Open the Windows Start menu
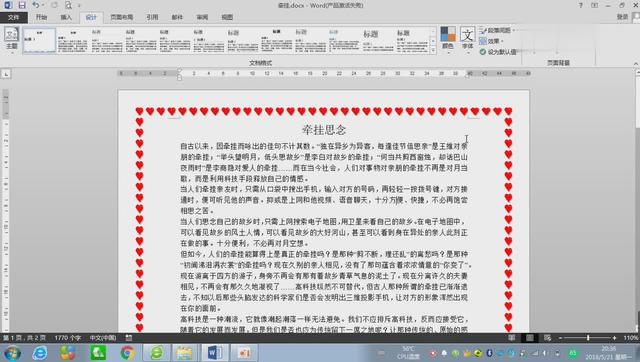The image size is (640, 362). tap(12, 353)
